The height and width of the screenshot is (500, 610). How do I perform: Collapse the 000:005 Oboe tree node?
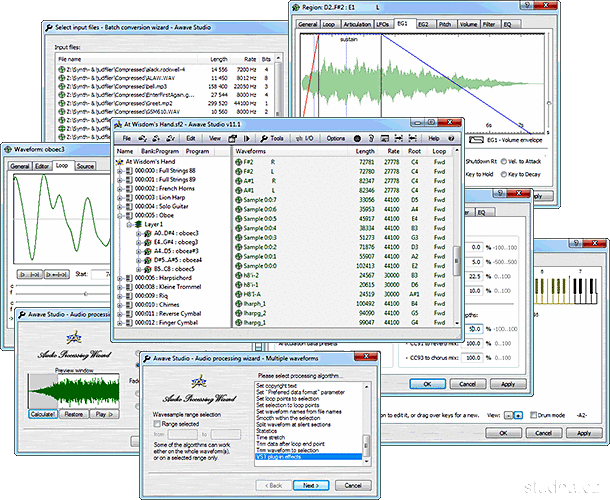click(120, 215)
